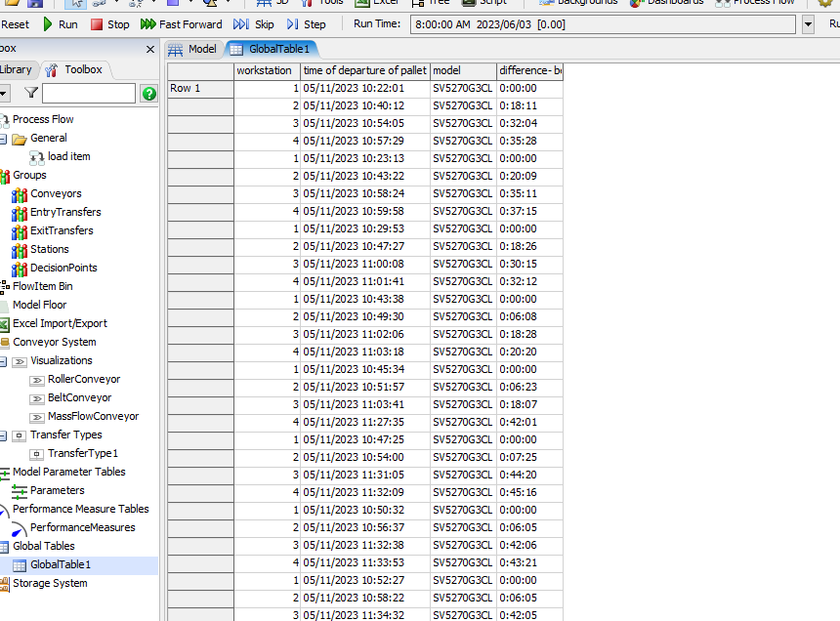Screen dimensions: 840x621
Task: Switch to the Library tab
Action: 16,69
